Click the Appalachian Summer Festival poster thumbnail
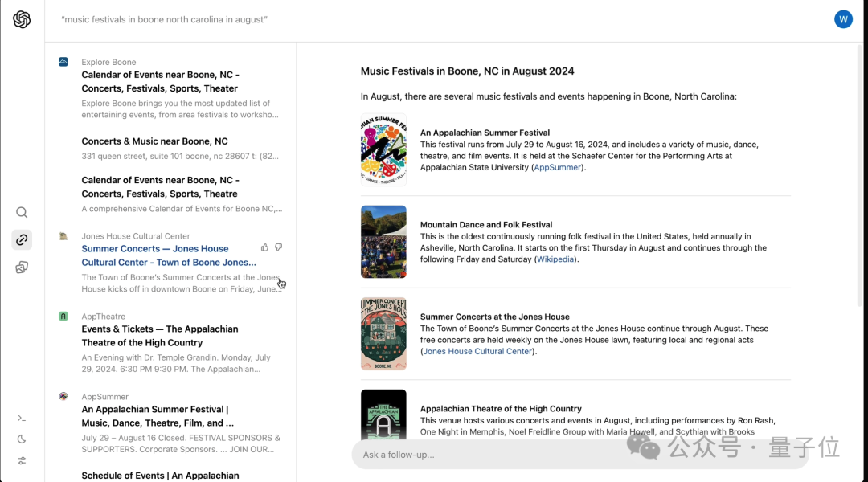The width and height of the screenshot is (868, 482). click(x=383, y=149)
